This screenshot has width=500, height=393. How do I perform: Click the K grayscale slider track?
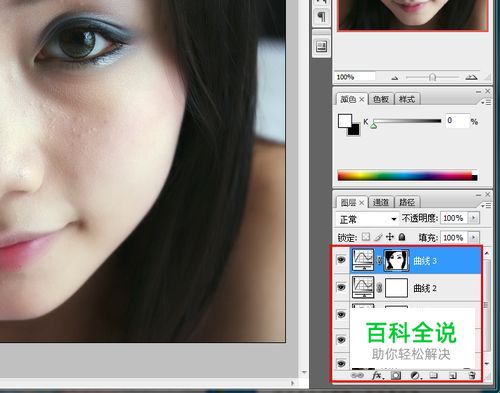point(407,121)
